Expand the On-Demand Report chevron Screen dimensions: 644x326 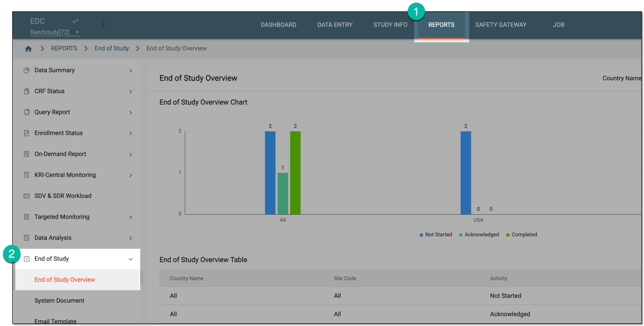tap(131, 154)
